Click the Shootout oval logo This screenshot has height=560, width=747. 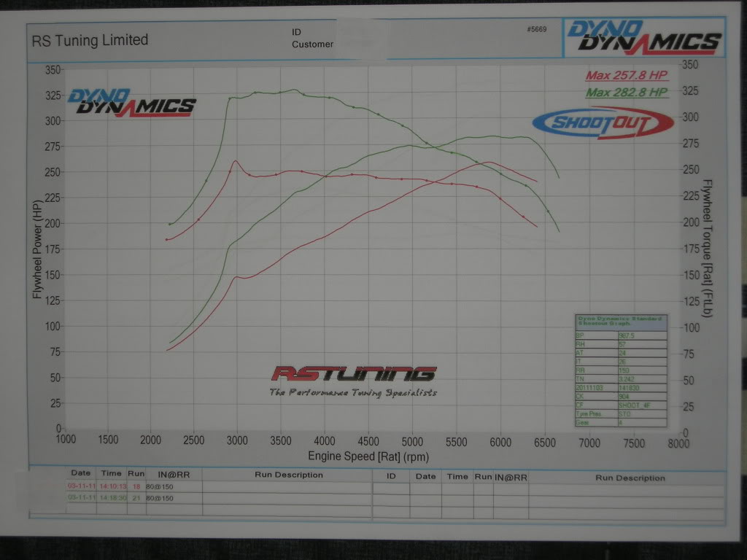(603, 123)
